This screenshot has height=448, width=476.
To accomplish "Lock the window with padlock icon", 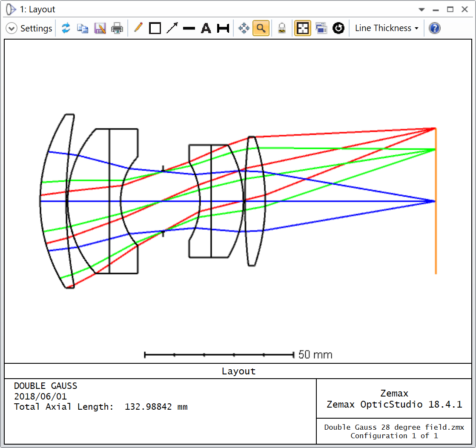I will click(x=282, y=28).
